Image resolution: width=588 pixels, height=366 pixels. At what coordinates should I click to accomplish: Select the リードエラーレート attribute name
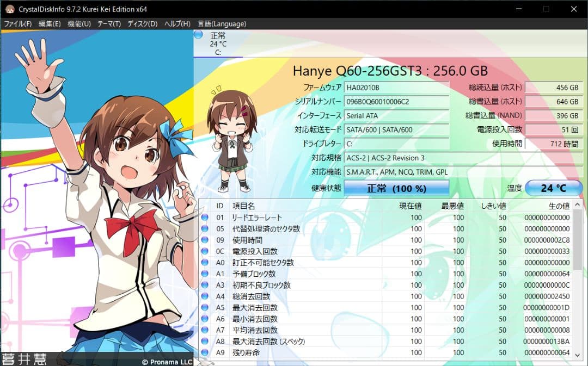tap(257, 218)
